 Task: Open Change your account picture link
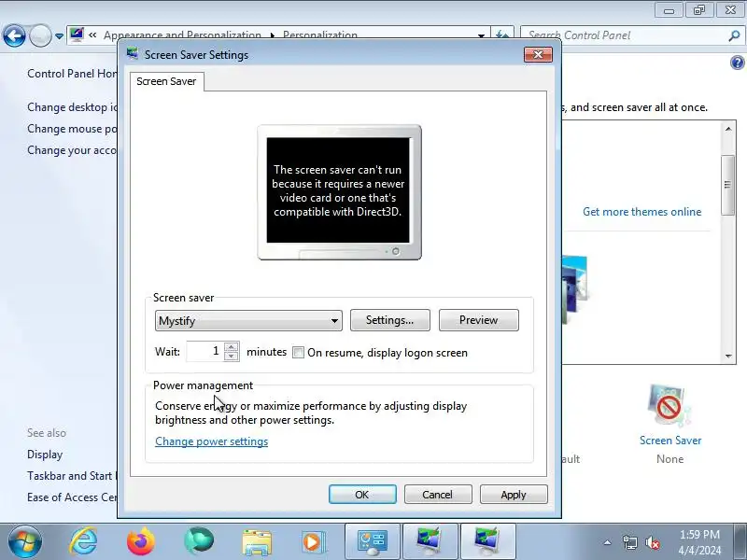(x=72, y=150)
